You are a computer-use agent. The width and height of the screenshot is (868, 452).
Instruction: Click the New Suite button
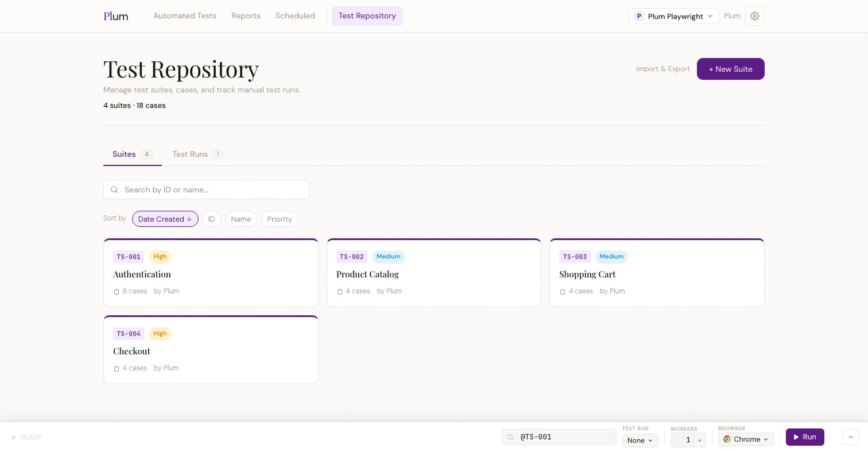731,69
